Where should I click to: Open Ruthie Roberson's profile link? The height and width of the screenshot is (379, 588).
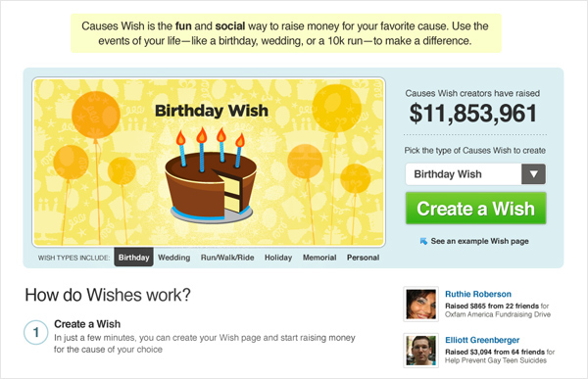click(x=478, y=294)
